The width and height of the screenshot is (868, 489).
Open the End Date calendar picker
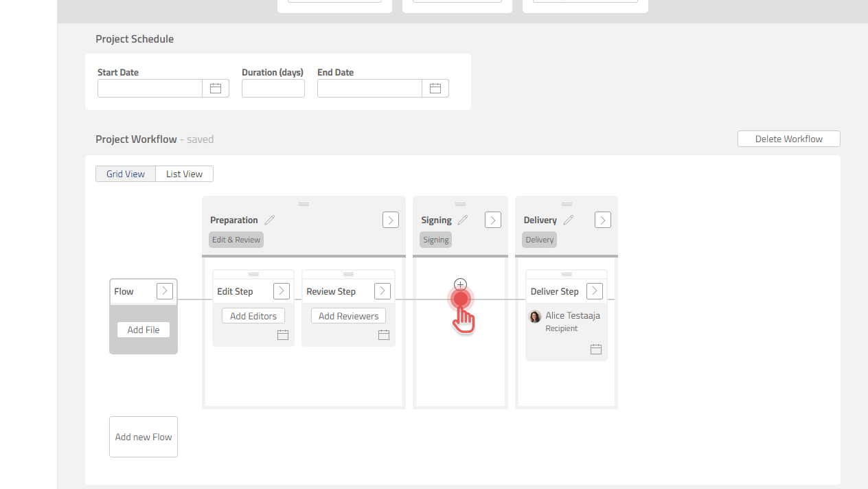(x=435, y=89)
